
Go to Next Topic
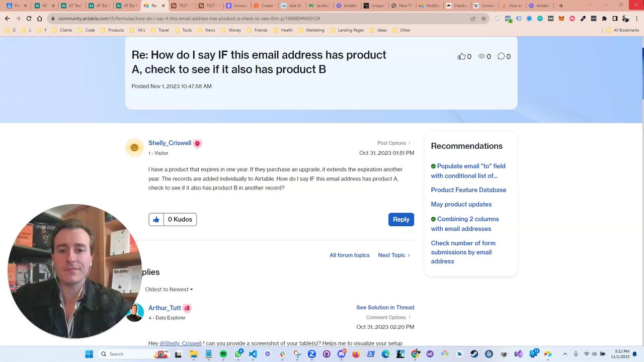click(394, 255)
